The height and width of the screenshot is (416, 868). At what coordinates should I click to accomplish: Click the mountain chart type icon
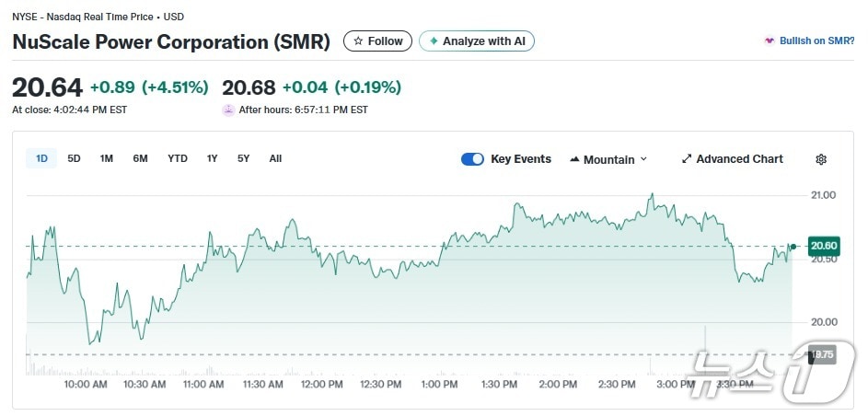click(x=574, y=159)
